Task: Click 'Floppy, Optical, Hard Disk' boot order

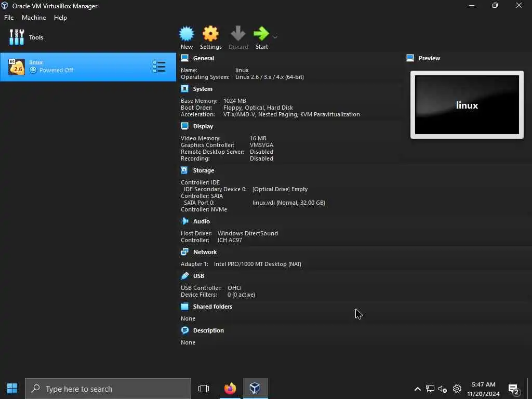Action: [258, 108]
